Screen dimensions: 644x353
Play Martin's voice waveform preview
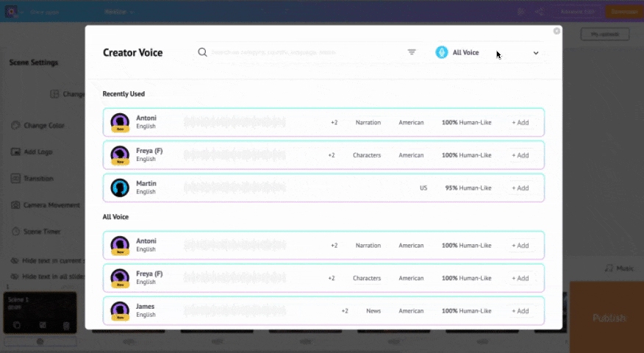pos(235,188)
